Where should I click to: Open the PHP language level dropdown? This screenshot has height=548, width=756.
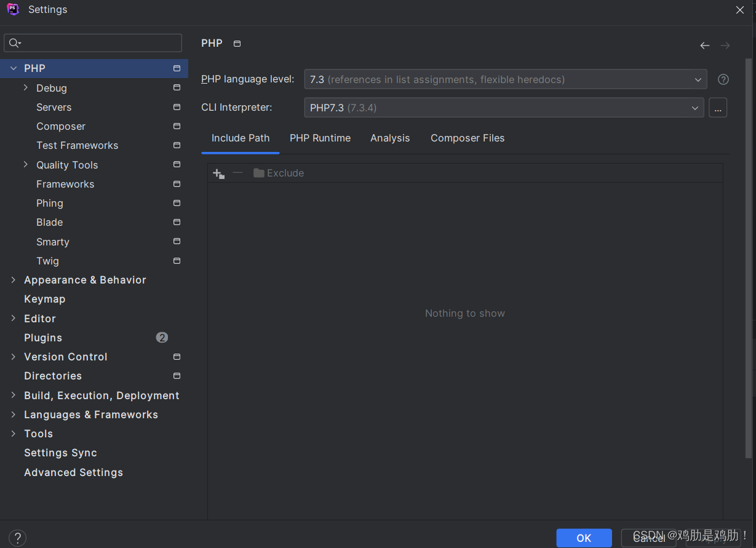click(698, 79)
